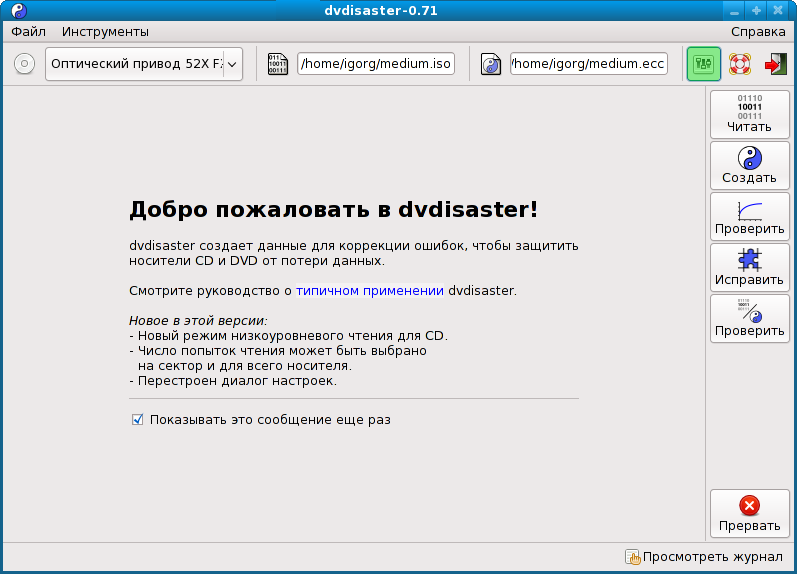Screen dimensions: 797x574
Task: Toggle Показывать это сообщение еще раз checkbox
Action: tap(137, 419)
